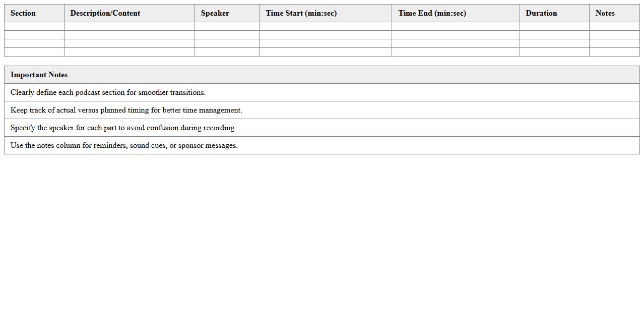Select the Time Start (min:sec) header
This screenshot has width=644, height=328.
click(x=301, y=13)
